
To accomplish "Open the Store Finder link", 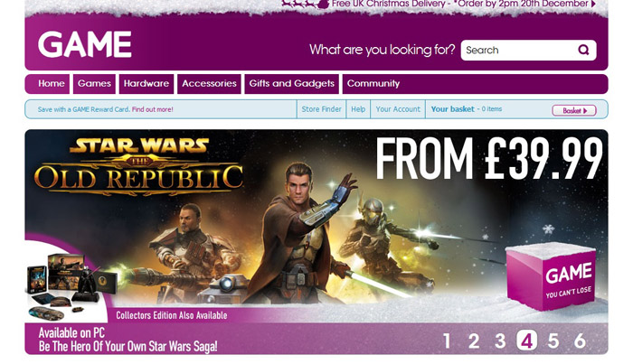I will tap(321, 109).
